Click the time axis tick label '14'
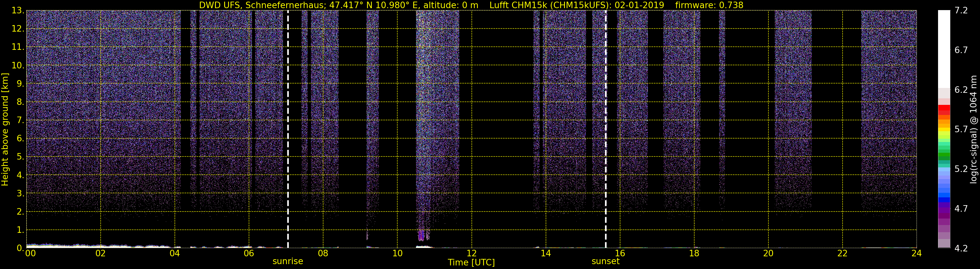The height and width of the screenshot is (269, 980). (545, 253)
